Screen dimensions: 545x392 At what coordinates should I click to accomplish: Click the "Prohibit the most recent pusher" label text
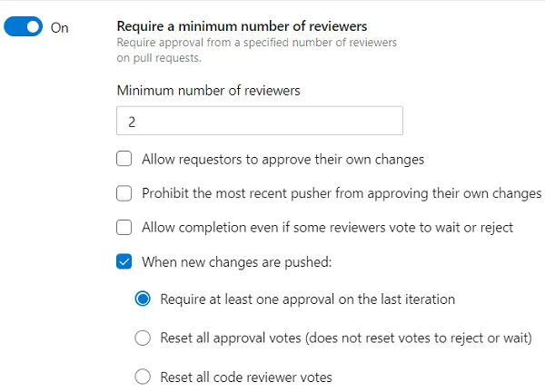(342, 193)
